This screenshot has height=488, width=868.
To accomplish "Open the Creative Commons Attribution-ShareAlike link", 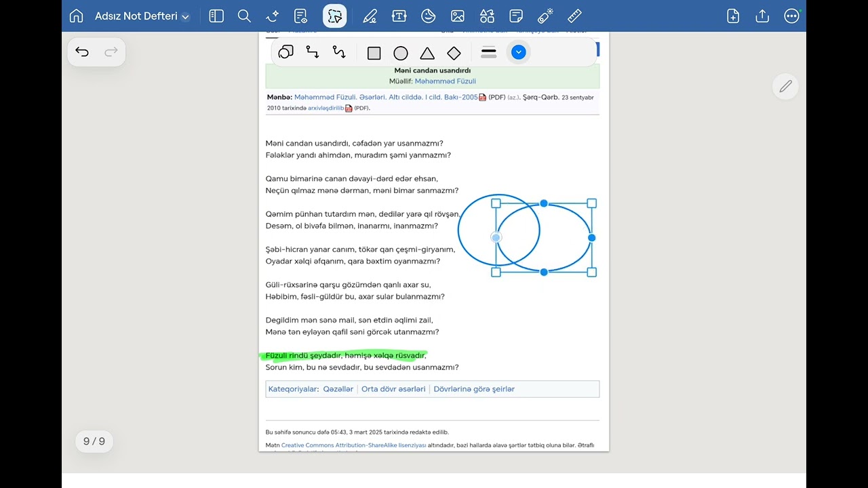I will click(x=353, y=445).
